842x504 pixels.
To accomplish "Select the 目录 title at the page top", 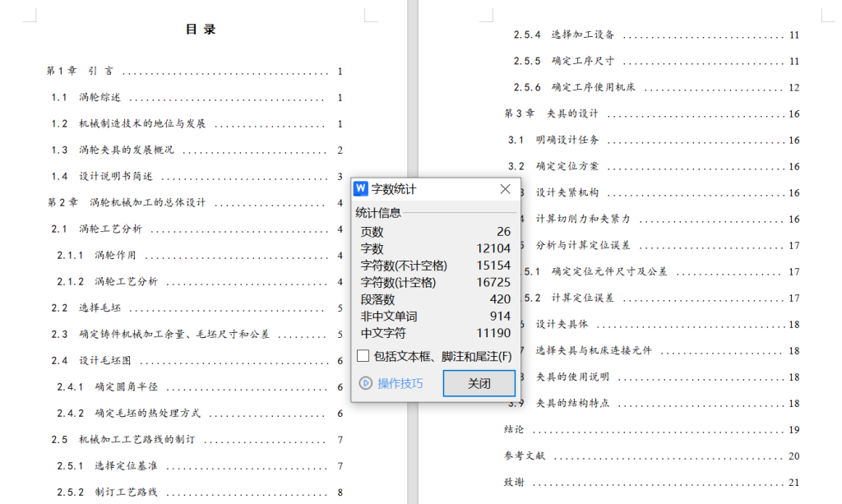I will point(201,28).
